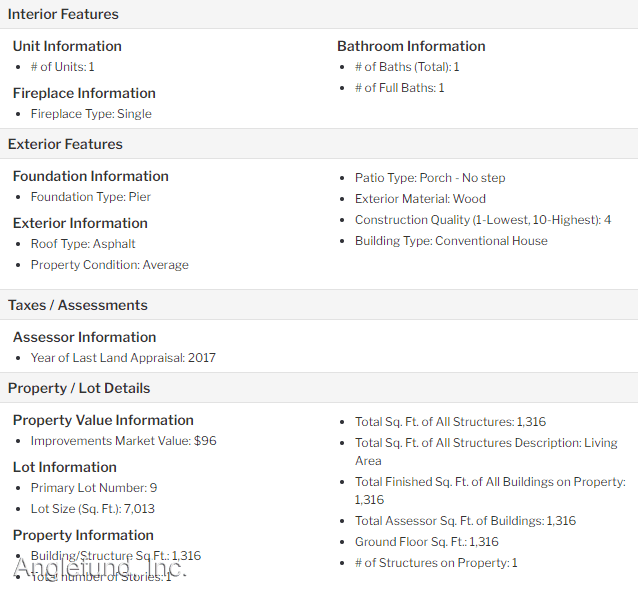Select the Foundation Type: Pier entry
The width and height of the screenshot is (638, 593).
click(x=91, y=197)
